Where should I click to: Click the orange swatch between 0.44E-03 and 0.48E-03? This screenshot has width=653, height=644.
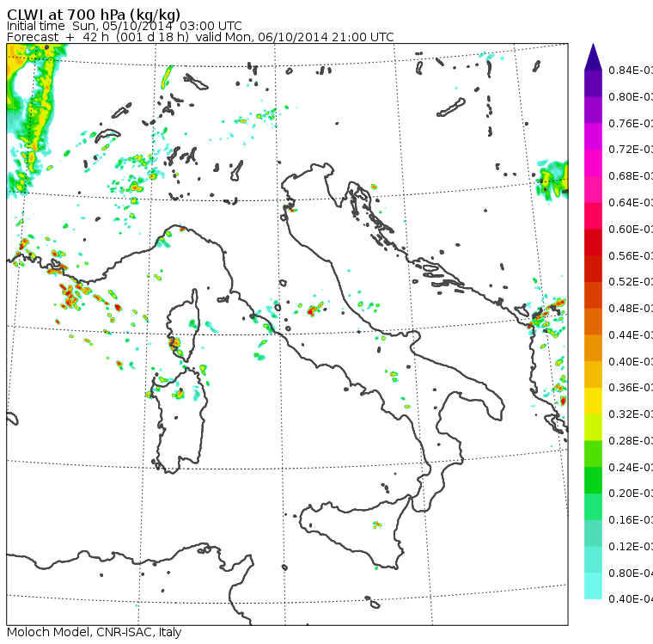coord(593,322)
